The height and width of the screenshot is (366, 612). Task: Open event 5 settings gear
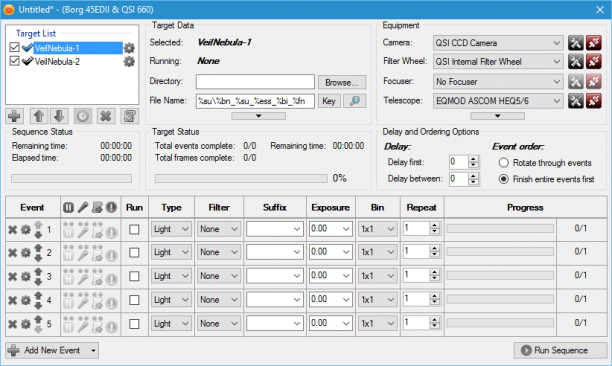[25, 324]
